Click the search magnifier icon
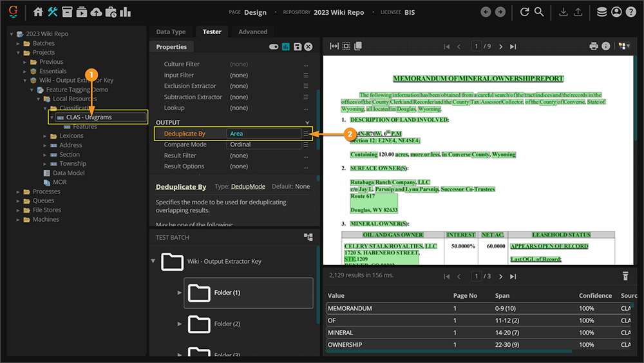This screenshot has width=644, height=363. pyautogui.click(x=539, y=12)
